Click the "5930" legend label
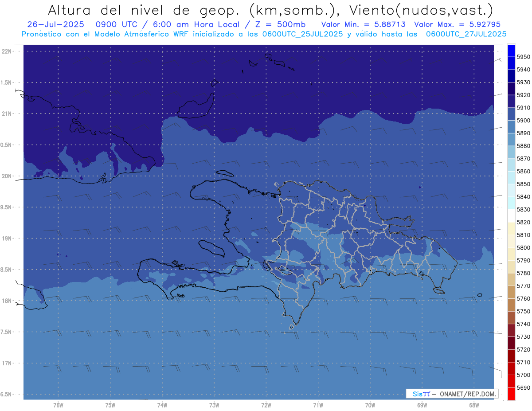This screenshot has width=532, height=411. point(523,82)
